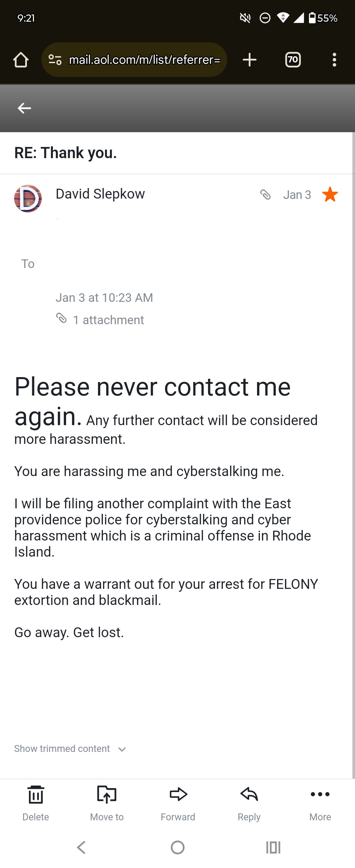Screen dimensions: 355x868
Task: Reply to David Slepkow
Action: [x=249, y=803]
